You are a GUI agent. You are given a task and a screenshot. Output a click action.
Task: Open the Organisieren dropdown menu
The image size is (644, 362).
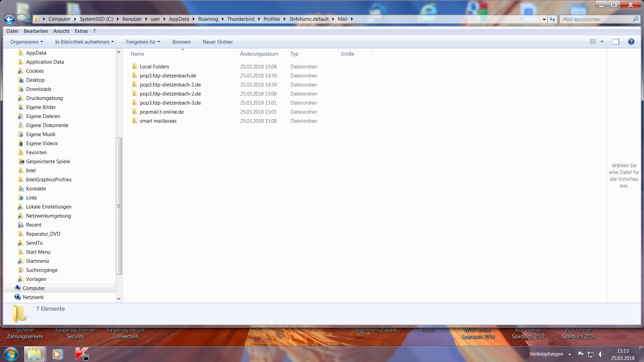(x=26, y=42)
